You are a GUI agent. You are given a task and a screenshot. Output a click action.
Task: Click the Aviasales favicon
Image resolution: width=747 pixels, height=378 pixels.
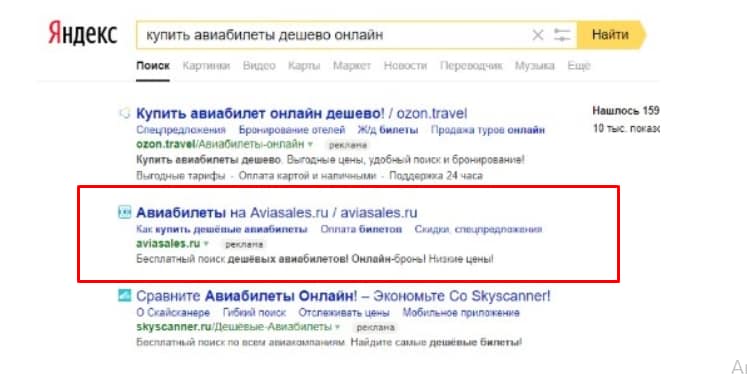pos(124,212)
